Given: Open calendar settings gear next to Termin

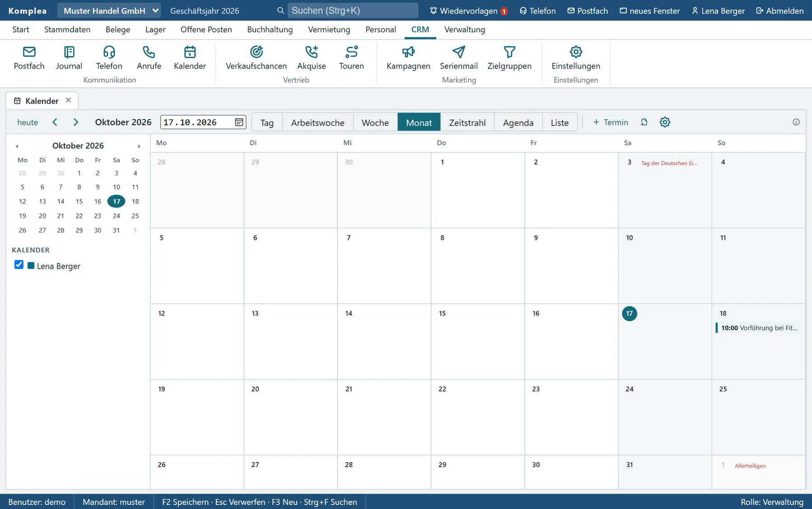Looking at the screenshot, I should click(665, 122).
